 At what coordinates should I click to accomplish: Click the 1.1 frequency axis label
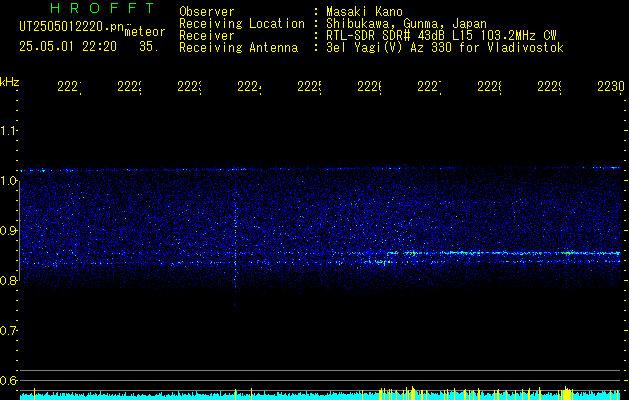[x=8, y=131]
